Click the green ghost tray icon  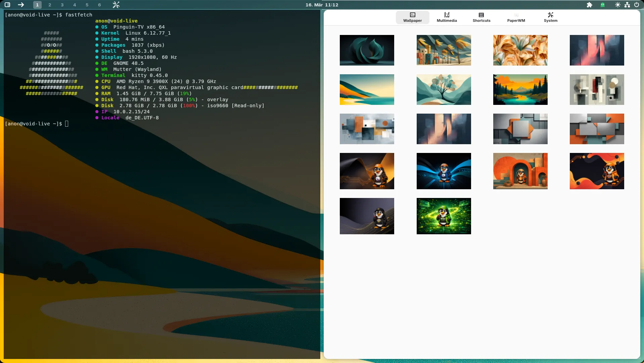point(603,5)
